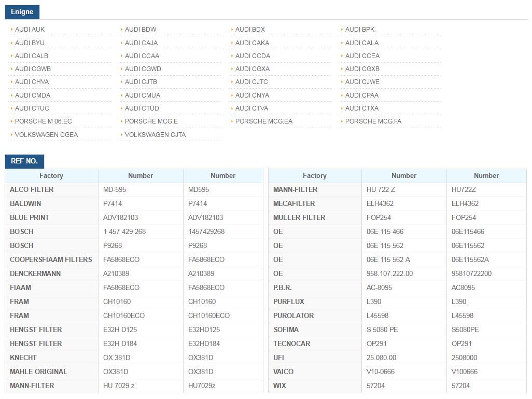Open the VOLKSWAGEN CGEA engine link
532x399 pixels.
point(47,135)
